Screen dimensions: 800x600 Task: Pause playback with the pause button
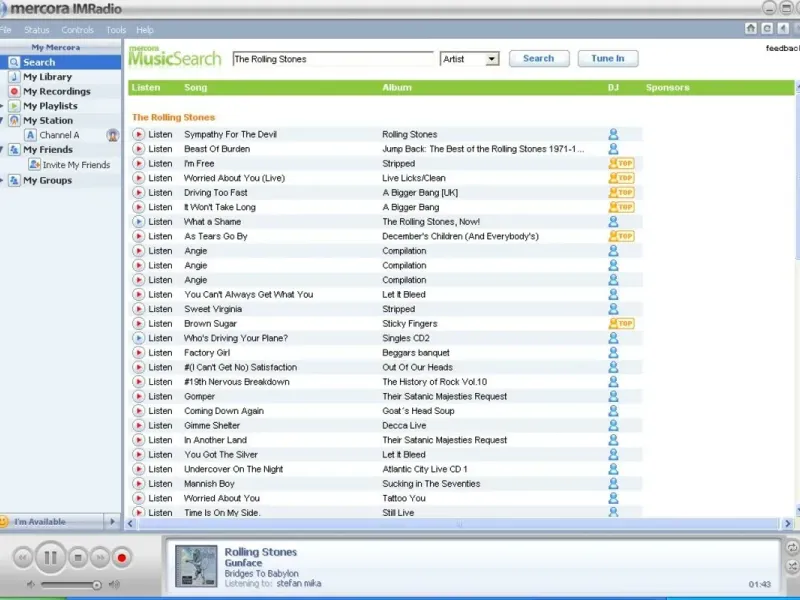50,558
